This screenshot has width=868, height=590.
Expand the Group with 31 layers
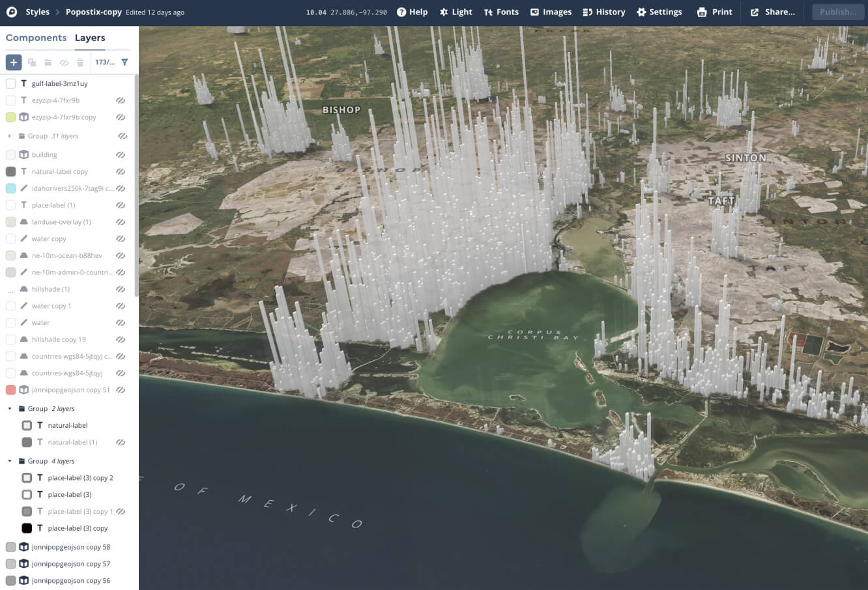click(10, 136)
